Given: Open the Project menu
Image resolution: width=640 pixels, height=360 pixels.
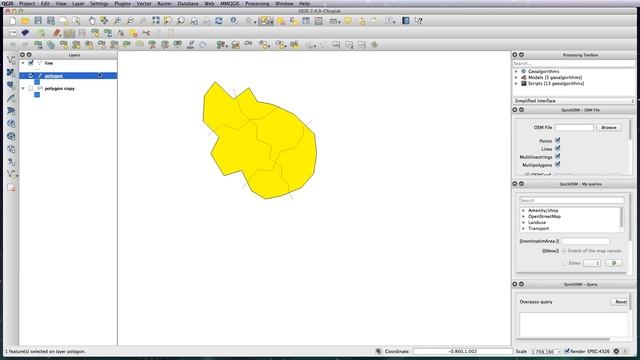Looking at the screenshot, I should (27, 3).
